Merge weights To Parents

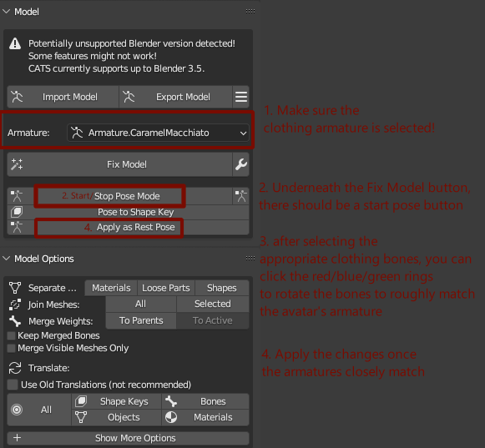pyautogui.click(x=141, y=320)
